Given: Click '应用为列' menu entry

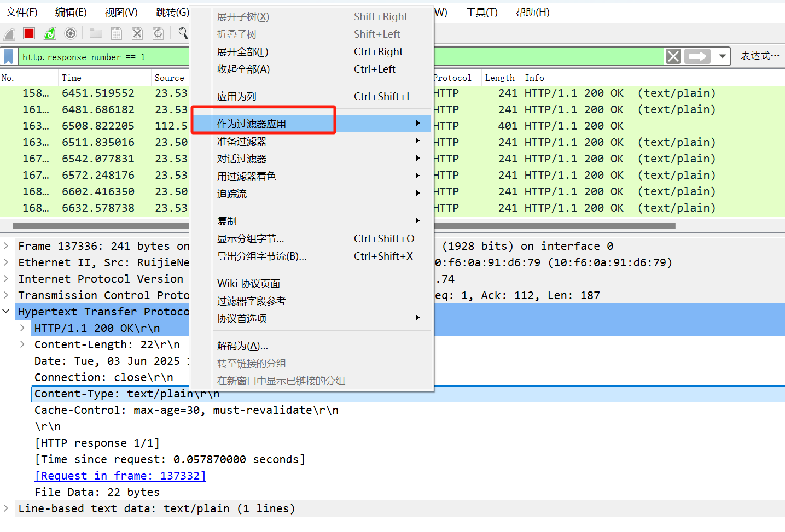Looking at the screenshot, I should 237,97.
